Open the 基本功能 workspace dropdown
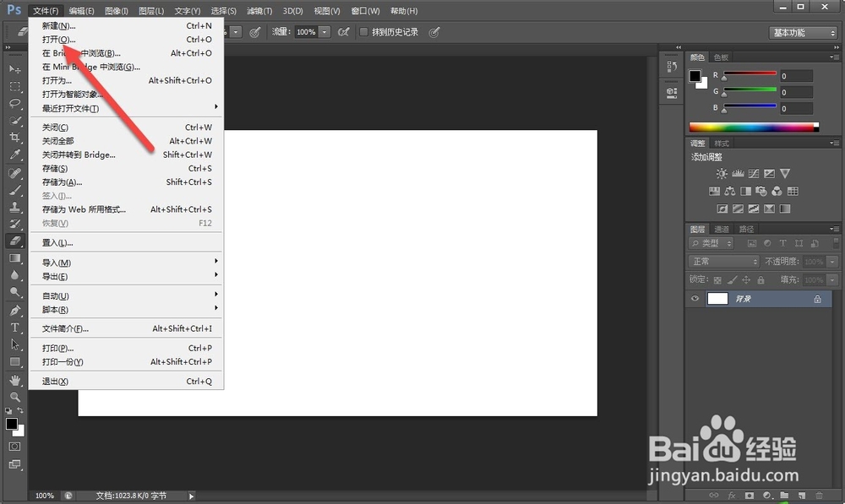 point(803,33)
